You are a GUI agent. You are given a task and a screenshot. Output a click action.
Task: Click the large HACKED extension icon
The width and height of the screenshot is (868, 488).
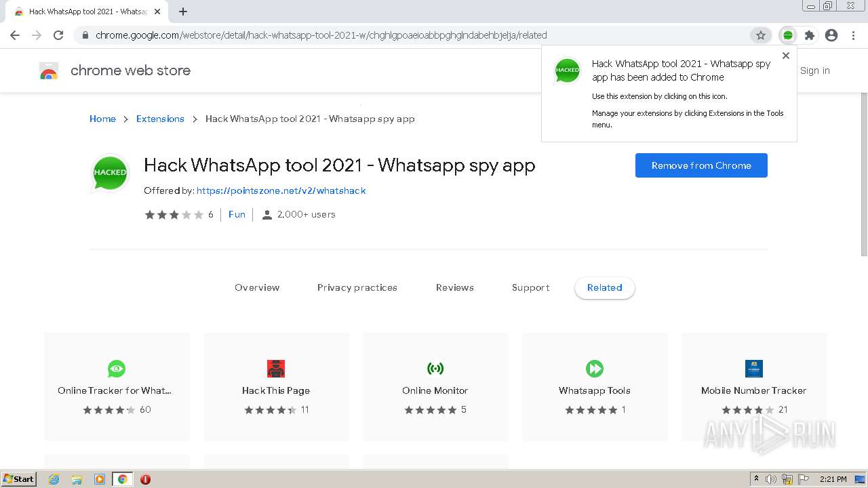click(x=110, y=172)
